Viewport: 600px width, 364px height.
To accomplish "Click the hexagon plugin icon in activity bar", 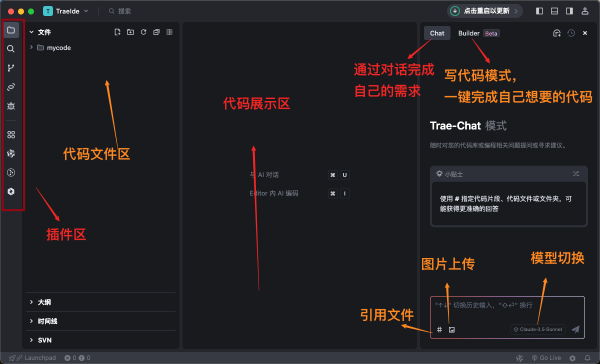I will point(11,191).
